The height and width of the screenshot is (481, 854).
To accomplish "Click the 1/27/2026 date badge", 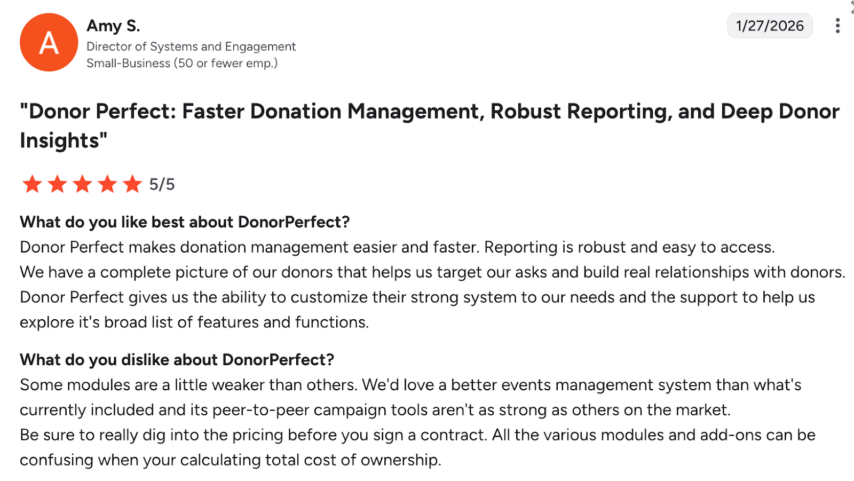I will (770, 27).
